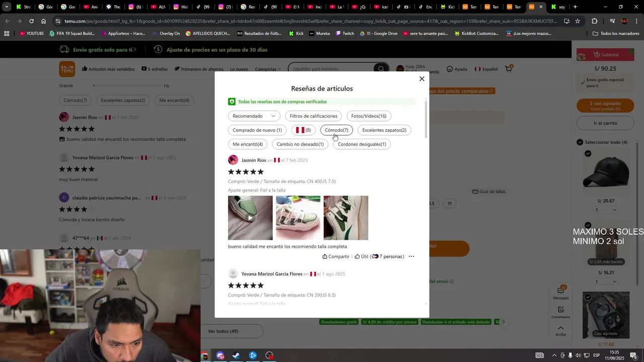
Task: Toggle checkbox on the black cap item
Action: coord(588,153)
